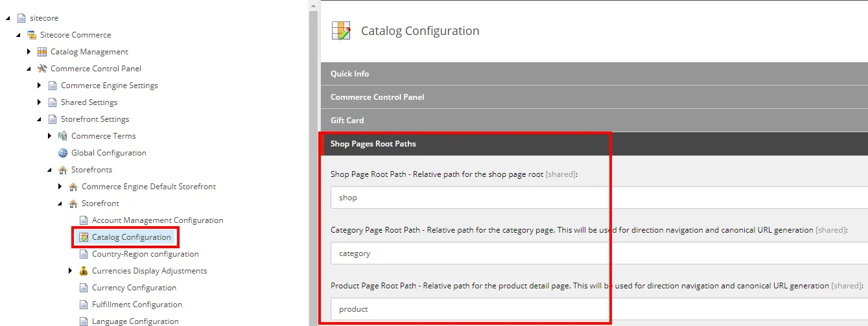The height and width of the screenshot is (326, 868).
Task: Select Language Configuration item
Action: tap(135, 321)
